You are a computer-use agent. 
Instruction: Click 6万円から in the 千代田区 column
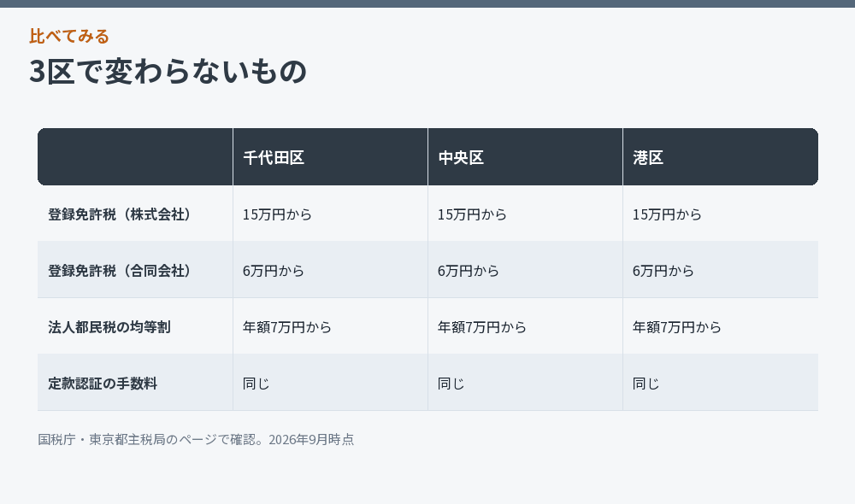click(x=274, y=270)
